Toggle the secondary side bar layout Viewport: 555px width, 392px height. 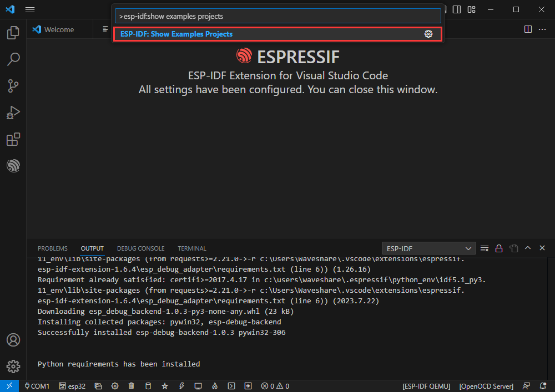pos(457,9)
